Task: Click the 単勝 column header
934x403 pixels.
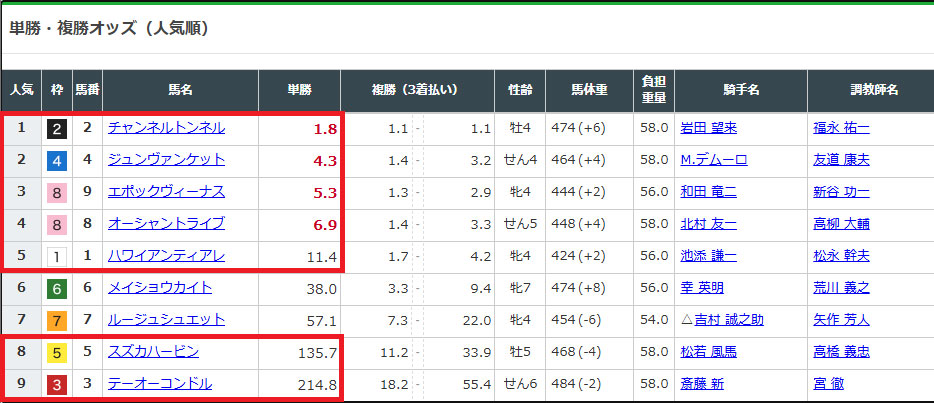Action: point(300,90)
